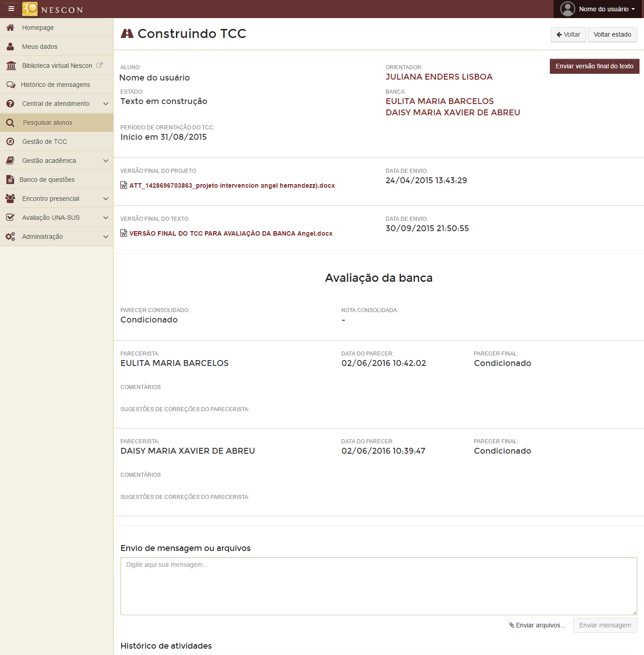Click the 24/04/2015 13:43:29 envio date
The width and height of the screenshot is (644, 655).
(426, 180)
